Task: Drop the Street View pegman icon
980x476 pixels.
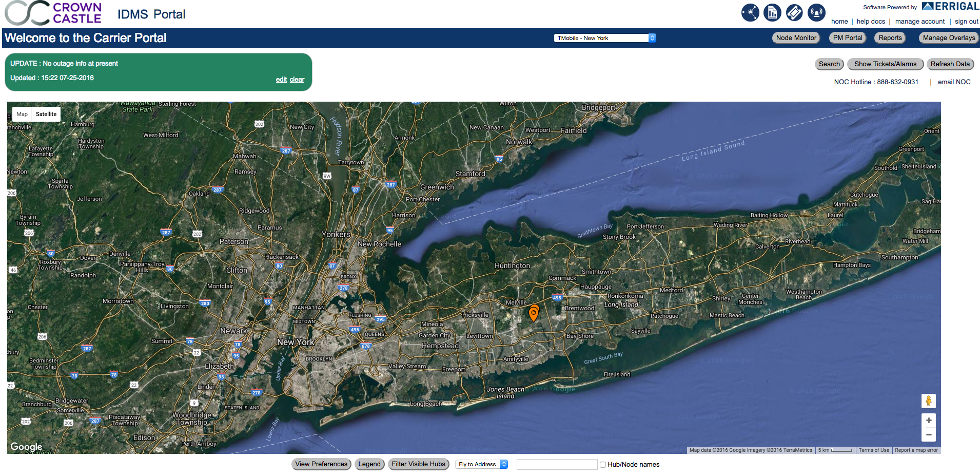Action: coord(928,401)
